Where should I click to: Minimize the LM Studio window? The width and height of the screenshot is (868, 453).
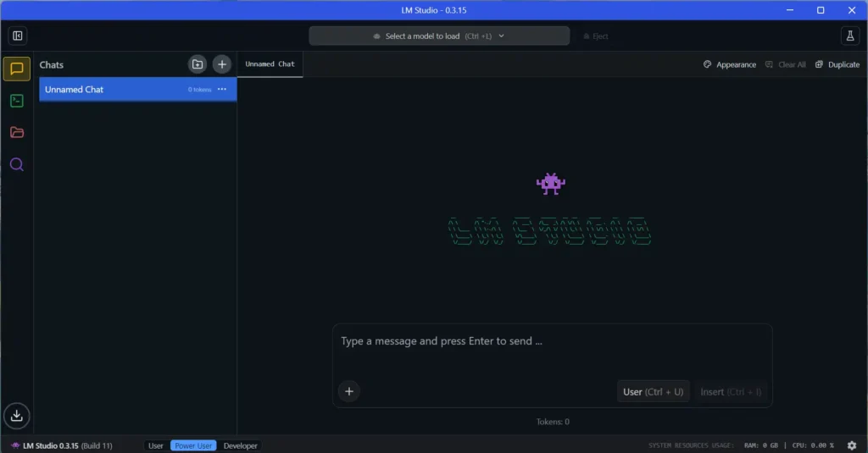(790, 10)
